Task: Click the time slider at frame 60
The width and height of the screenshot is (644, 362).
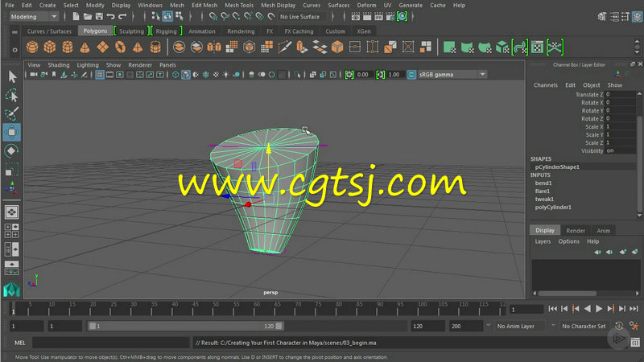Action: click(x=257, y=308)
